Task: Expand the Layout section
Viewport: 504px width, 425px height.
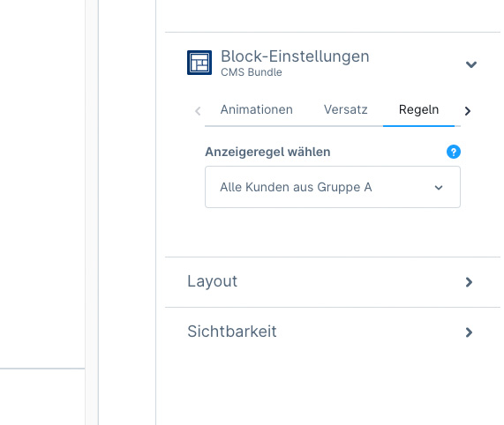Action: tap(333, 282)
